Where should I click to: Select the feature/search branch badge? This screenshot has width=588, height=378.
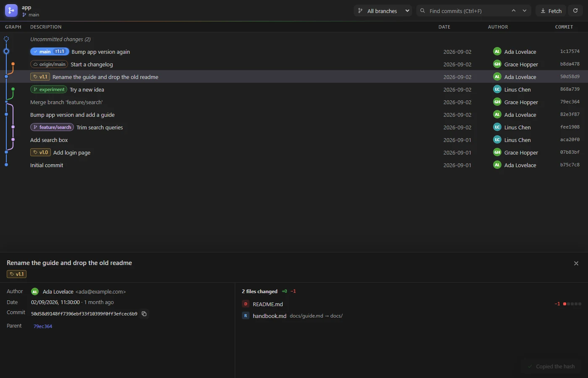point(52,127)
